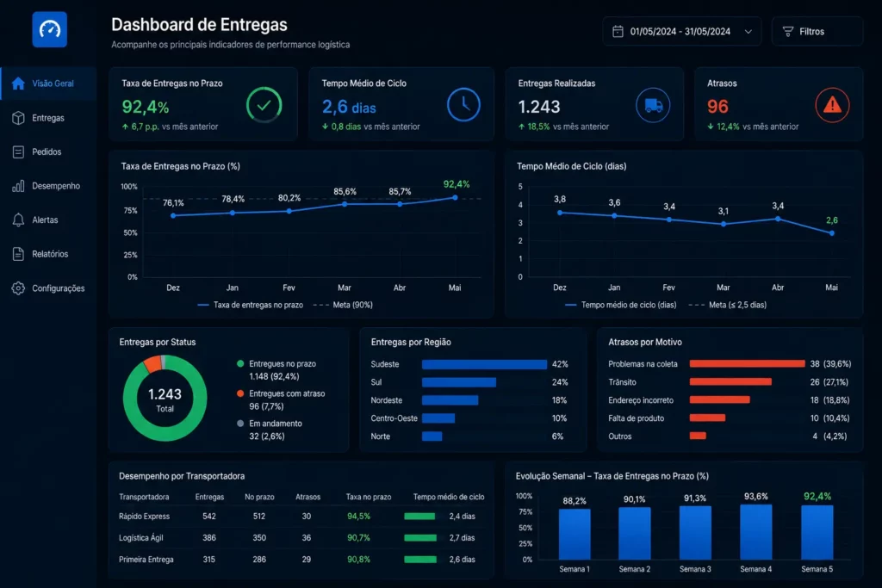The height and width of the screenshot is (588, 882).
Task: Open the Relatórios sidebar section
Action: tap(48, 254)
